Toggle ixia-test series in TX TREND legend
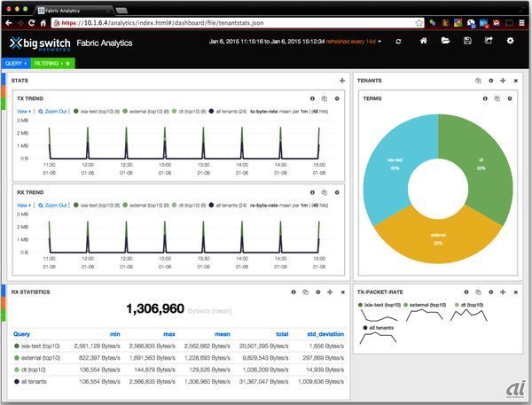 98,112
